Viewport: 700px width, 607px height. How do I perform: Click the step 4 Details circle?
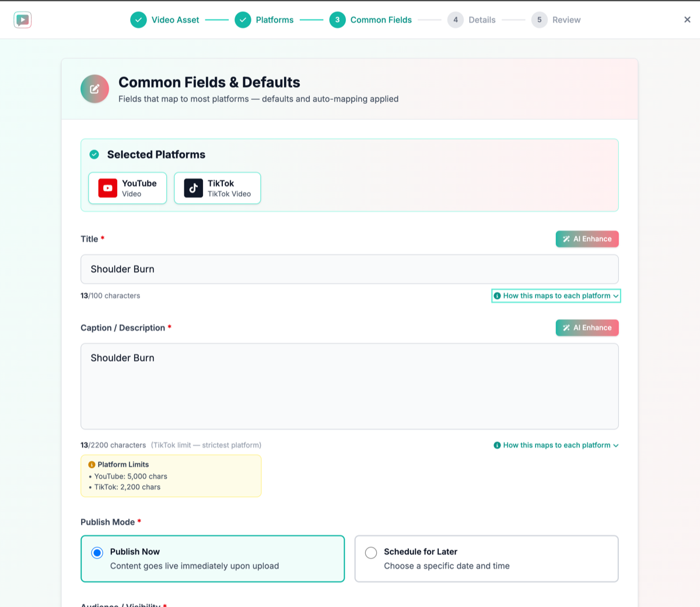pyautogui.click(x=456, y=20)
